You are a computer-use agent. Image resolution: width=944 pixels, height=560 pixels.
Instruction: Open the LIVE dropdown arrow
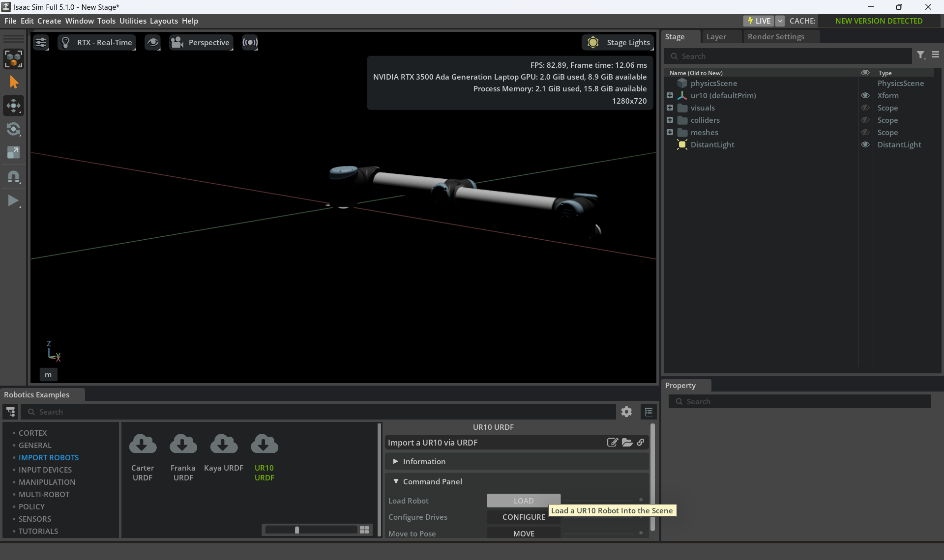click(780, 21)
